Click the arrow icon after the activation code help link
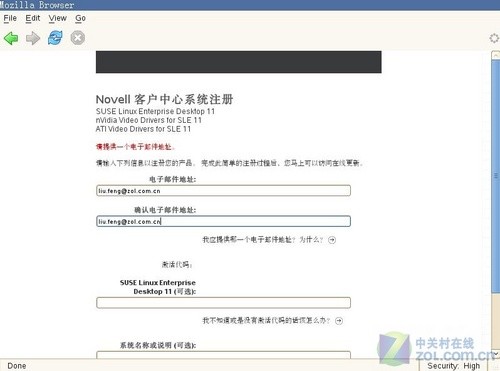Screen dimensions: 500x371 pos(339,321)
